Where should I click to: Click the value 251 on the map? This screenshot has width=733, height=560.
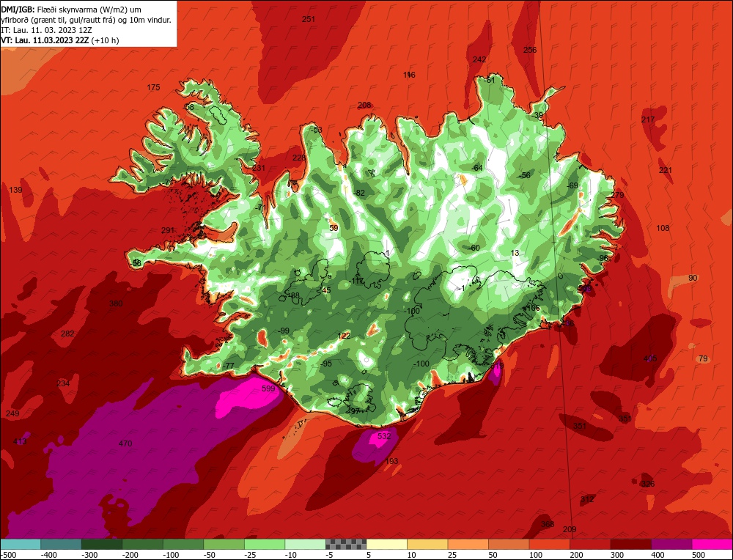pos(309,19)
